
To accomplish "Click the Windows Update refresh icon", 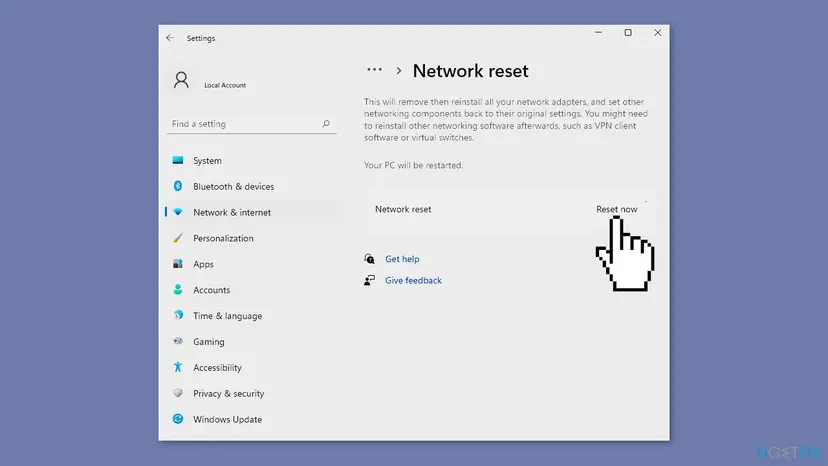I will click(178, 419).
